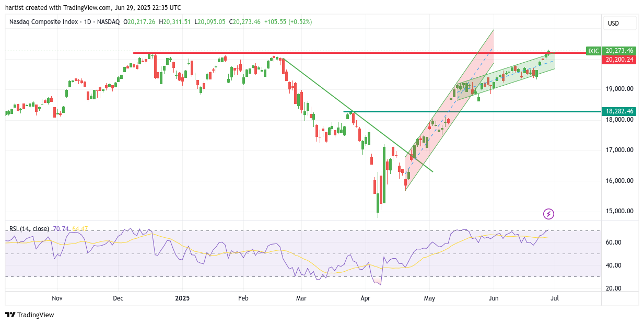Image resolution: width=644 pixels, height=324 pixels.
Task: Click the IXIC symbol price label
Action: pyautogui.click(x=593, y=51)
